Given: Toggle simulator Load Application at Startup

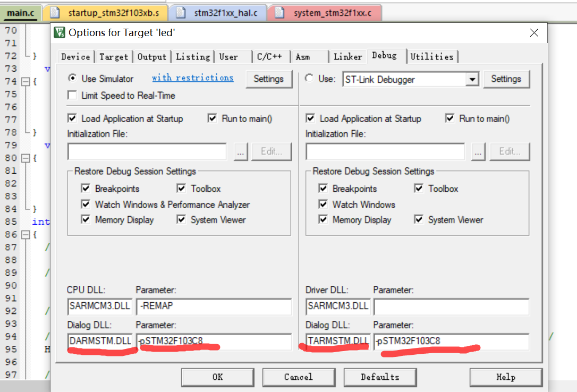Looking at the screenshot, I should point(72,118).
